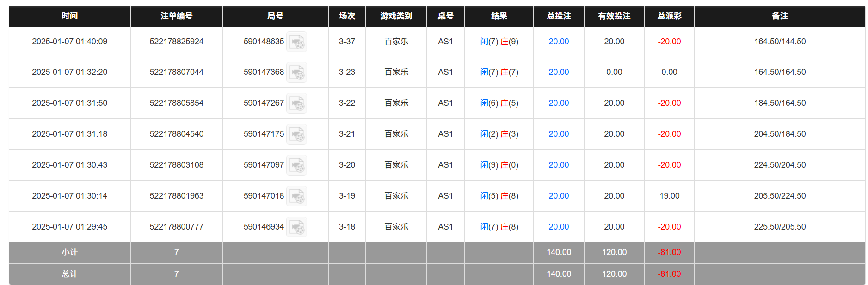Click blue 20.00 total bet for 522178825924
The height and width of the screenshot is (285, 868).
pos(559,42)
